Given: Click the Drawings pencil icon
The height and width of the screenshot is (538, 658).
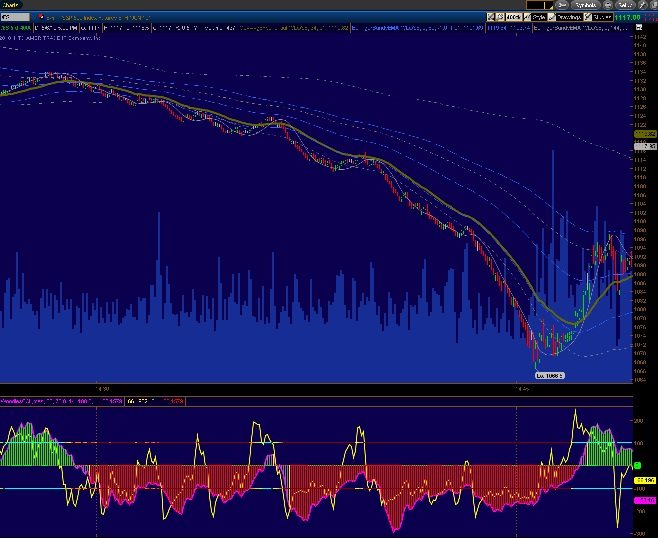Looking at the screenshot, I should click(551, 17).
